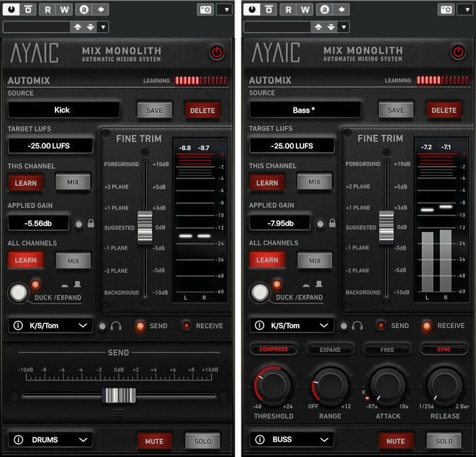The width and height of the screenshot is (476, 457).
Task: Click the lock icon beside the -7.95db applied gain
Action: (332, 223)
